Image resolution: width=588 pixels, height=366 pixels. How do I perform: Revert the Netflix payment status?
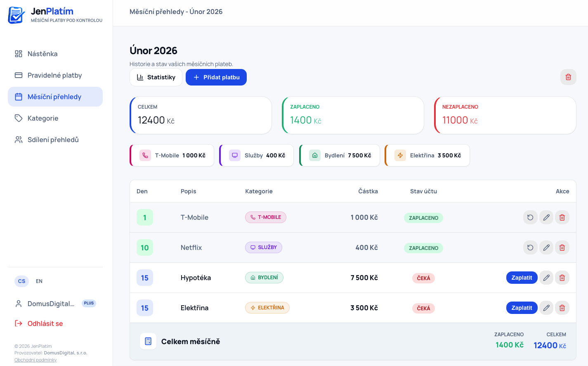530,247
